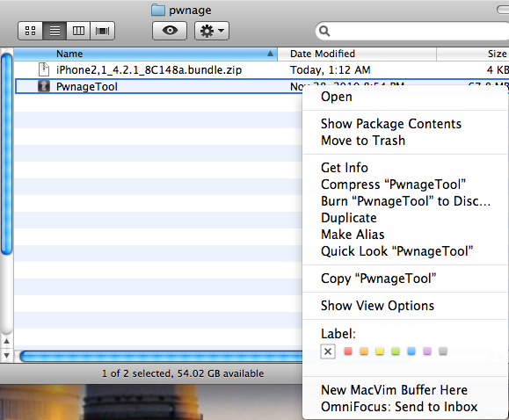Remove label with the X swatch

point(328,351)
